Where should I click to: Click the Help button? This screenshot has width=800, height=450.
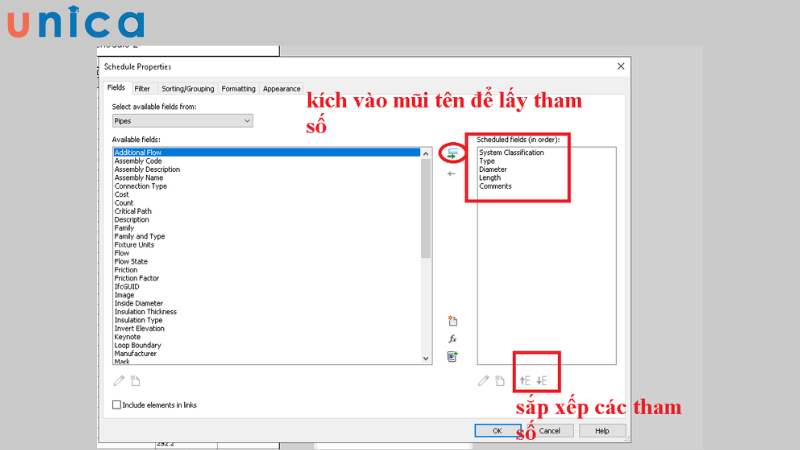(x=602, y=431)
